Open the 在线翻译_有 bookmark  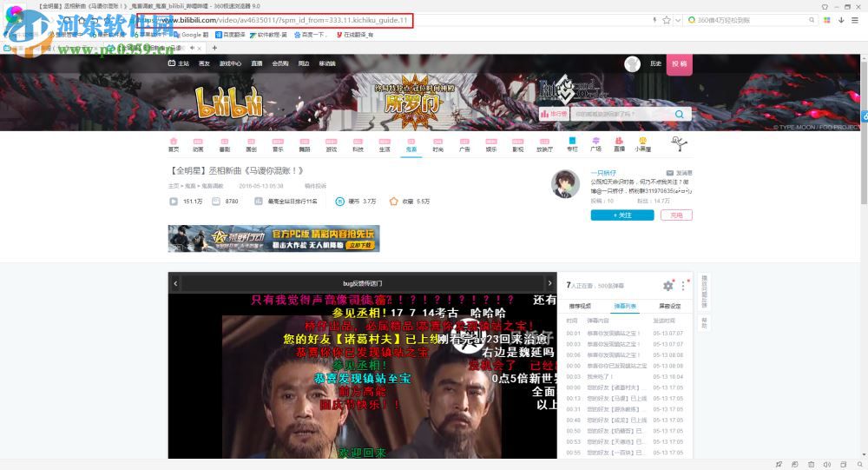pyautogui.click(x=354, y=35)
